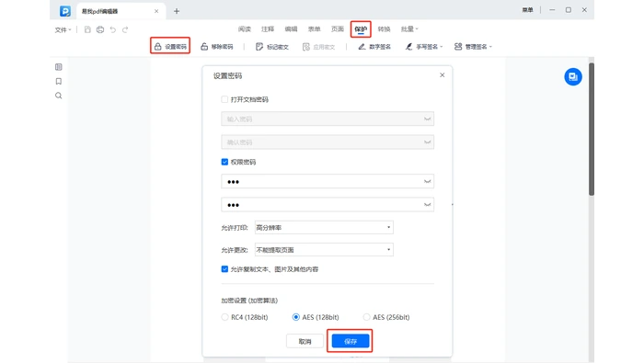Show password in permission confirm password field

pos(427,204)
